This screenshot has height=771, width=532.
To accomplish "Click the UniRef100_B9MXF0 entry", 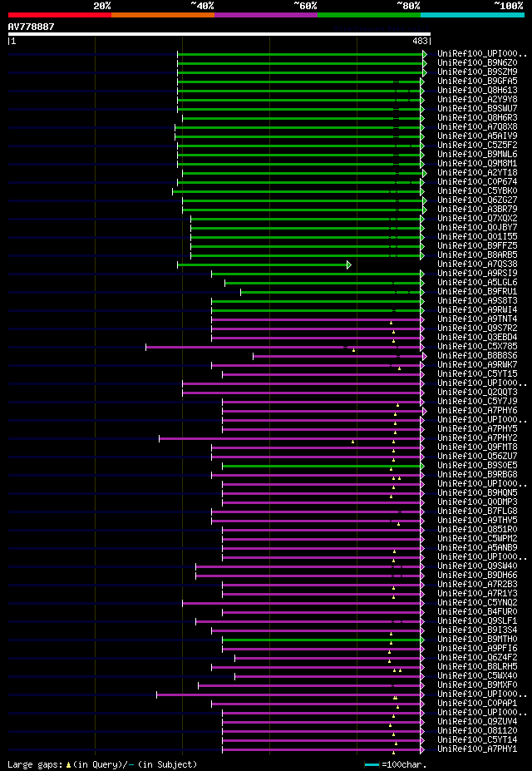I will pyautogui.click(x=477, y=685).
